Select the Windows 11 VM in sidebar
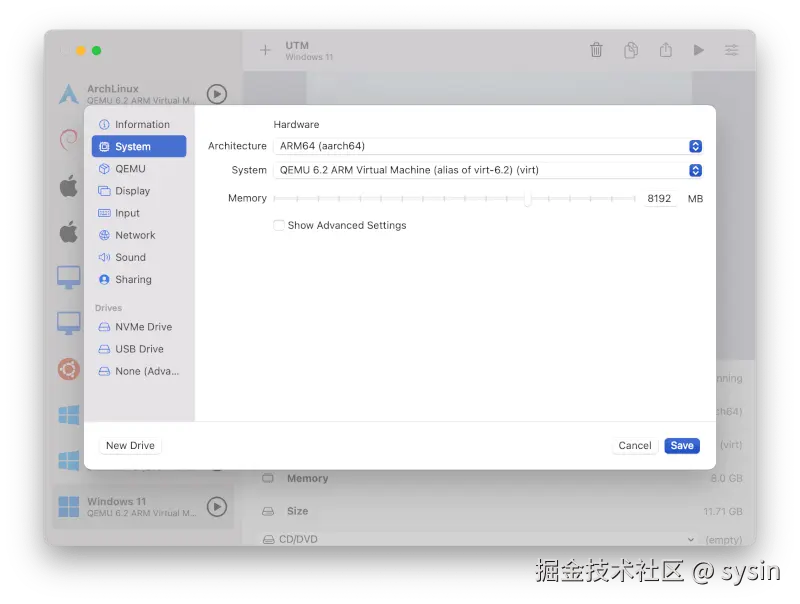800x604 pixels. click(x=143, y=507)
